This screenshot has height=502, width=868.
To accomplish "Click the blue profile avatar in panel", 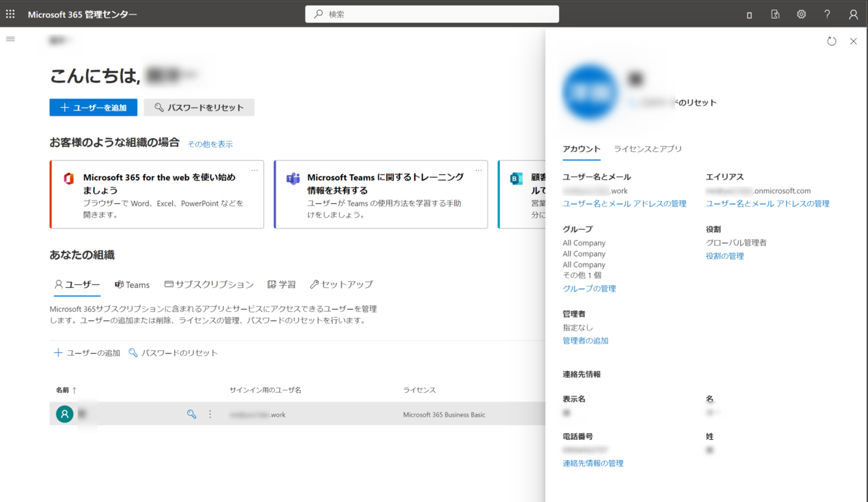I will coord(590,93).
